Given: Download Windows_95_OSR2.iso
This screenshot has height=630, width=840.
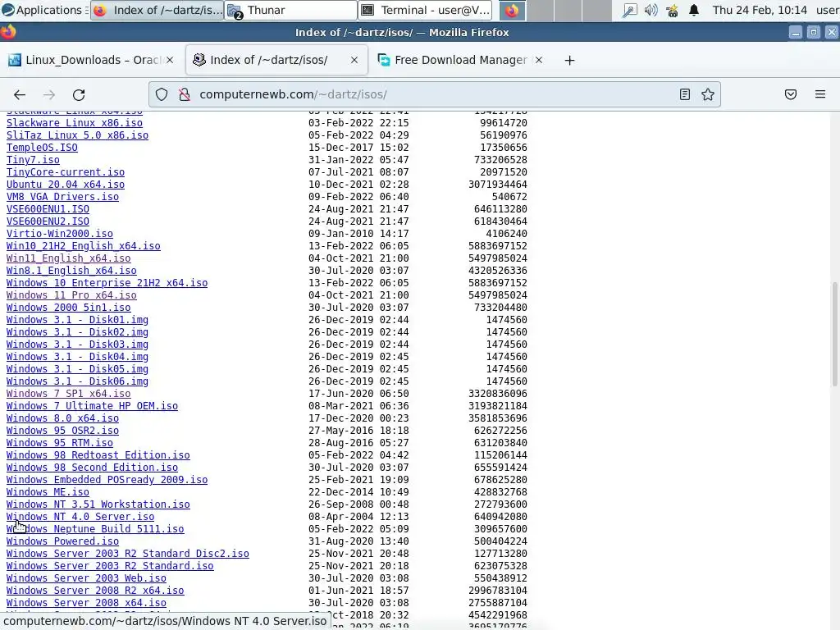Looking at the screenshot, I should [62, 431].
